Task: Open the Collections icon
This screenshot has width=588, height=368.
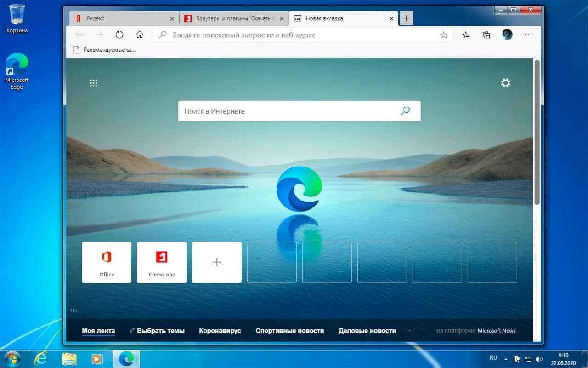Action: (486, 34)
